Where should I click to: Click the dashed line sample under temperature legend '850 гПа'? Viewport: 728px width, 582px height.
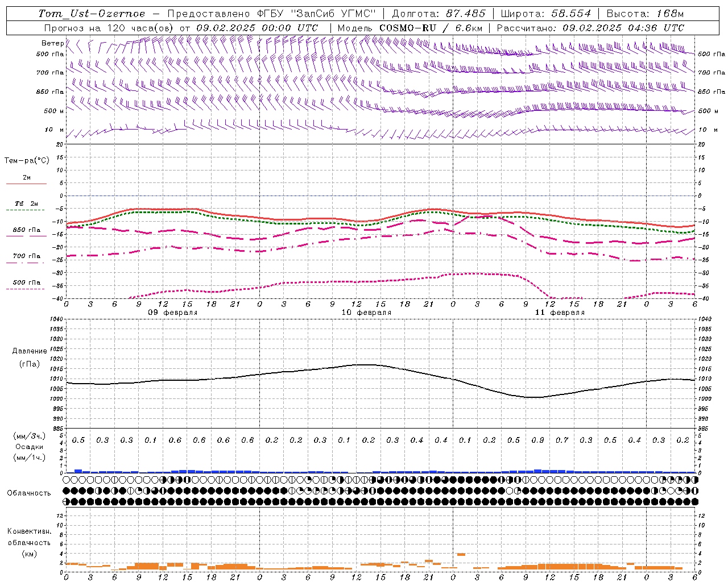point(26,236)
